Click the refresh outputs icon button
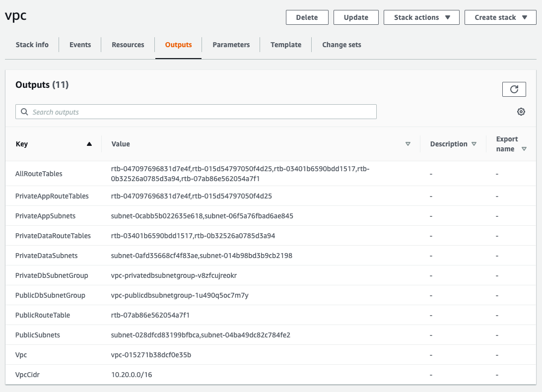 514,89
